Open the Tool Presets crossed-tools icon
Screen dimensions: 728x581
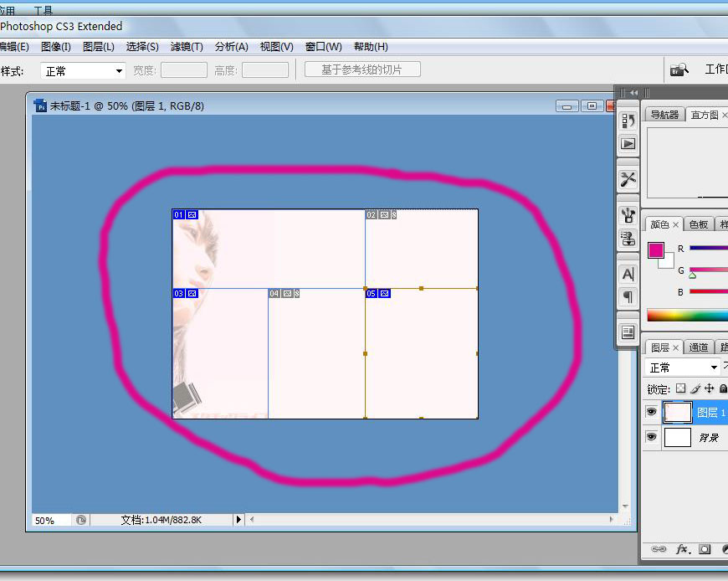tap(628, 179)
